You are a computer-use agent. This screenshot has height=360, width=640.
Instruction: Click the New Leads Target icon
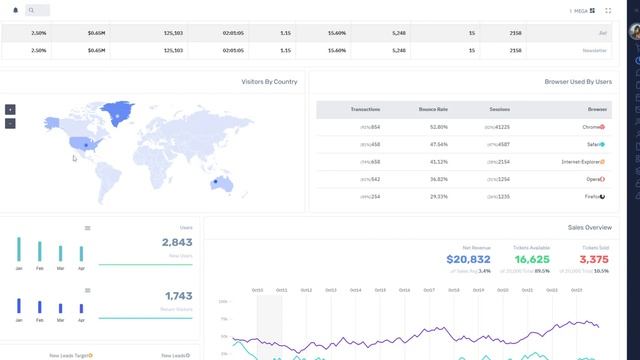pos(91,356)
